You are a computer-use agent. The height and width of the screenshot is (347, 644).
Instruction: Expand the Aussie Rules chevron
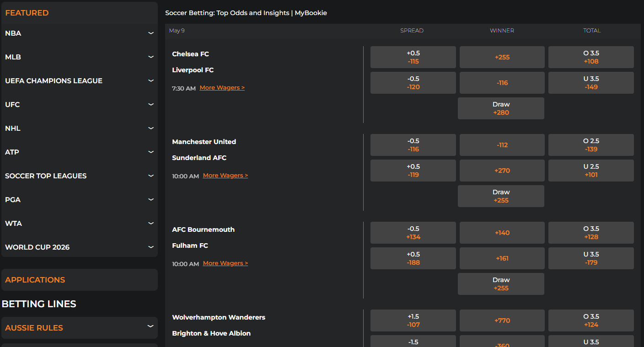150,326
